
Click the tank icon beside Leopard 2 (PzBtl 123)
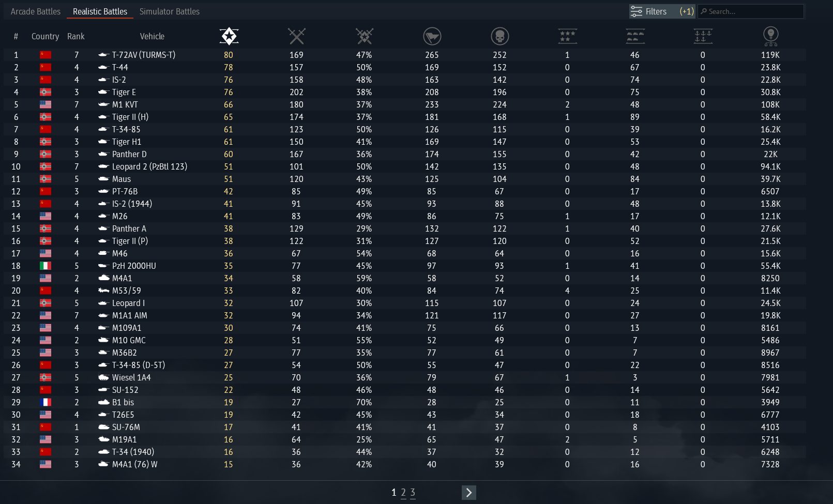click(103, 166)
